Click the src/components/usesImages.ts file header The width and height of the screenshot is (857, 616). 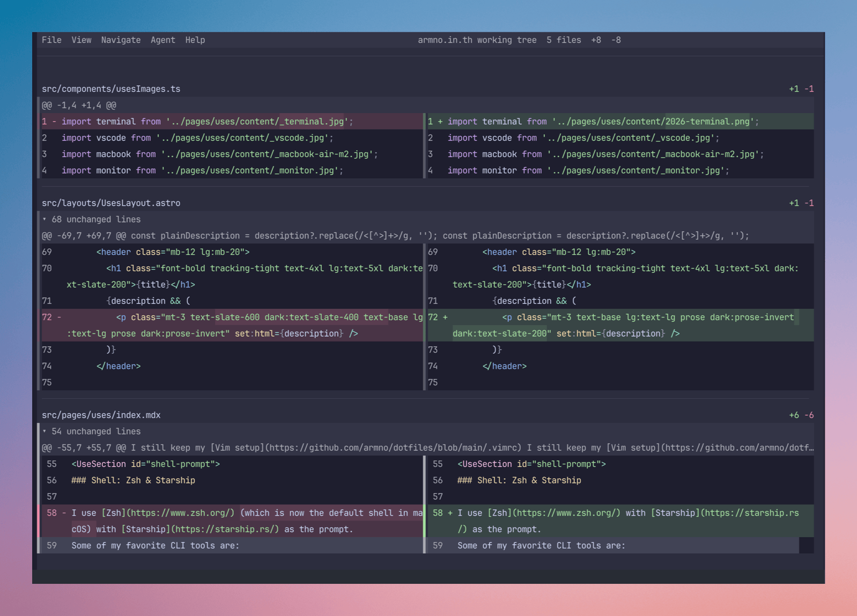tap(111, 89)
